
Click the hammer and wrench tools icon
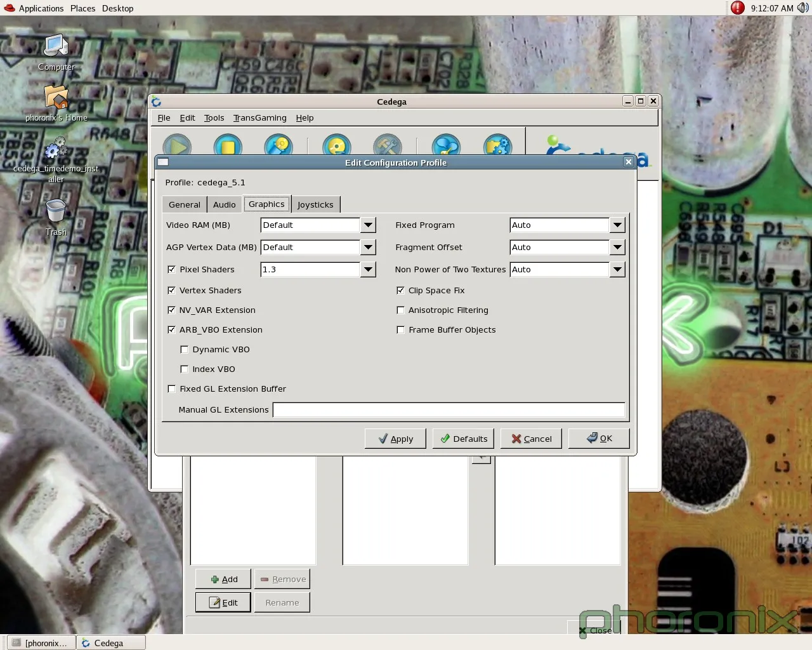pos(388,144)
